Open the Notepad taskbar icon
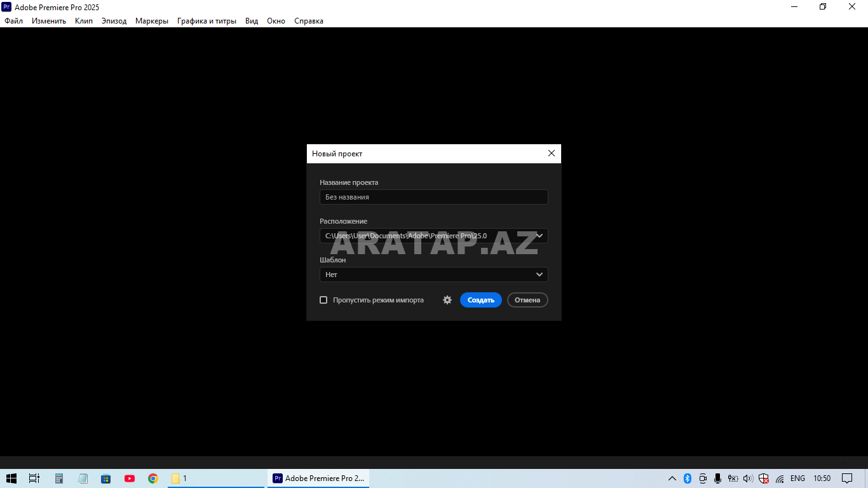The image size is (868, 488). pos(83,478)
